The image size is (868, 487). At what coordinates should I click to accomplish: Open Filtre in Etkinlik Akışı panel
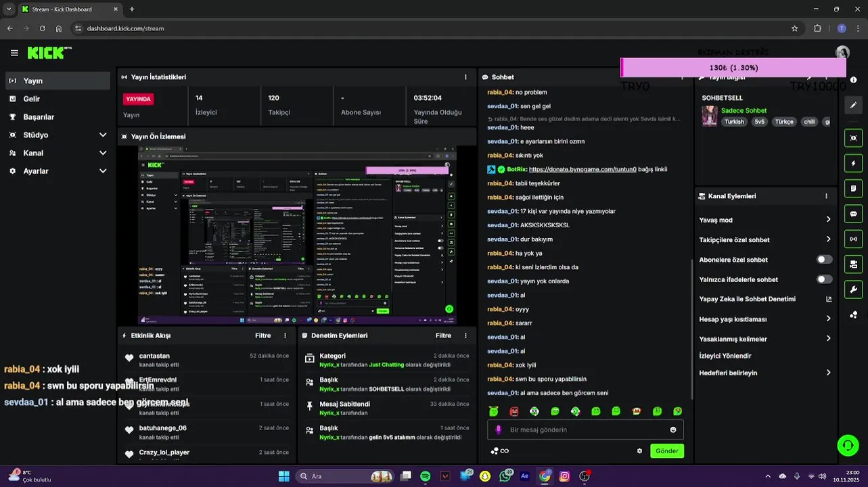click(x=263, y=335)
